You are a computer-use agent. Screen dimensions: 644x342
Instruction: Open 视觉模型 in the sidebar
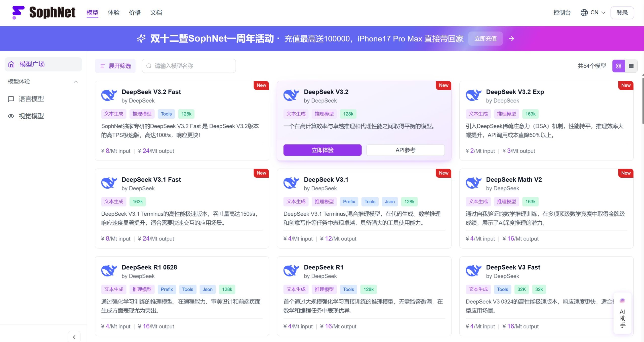pos(31,116)
